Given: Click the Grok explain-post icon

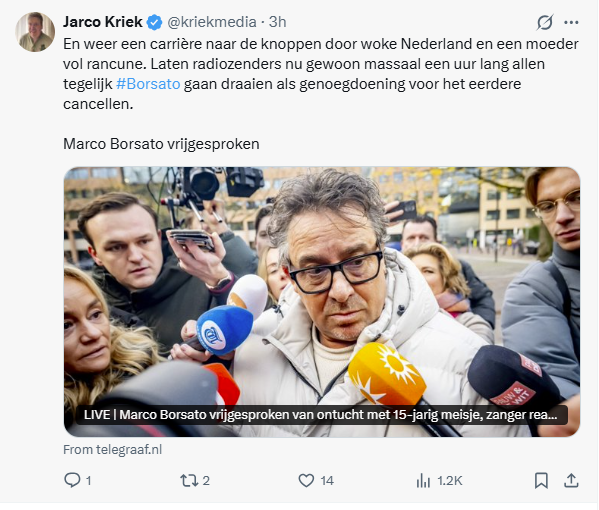Looking at the screenshot, I should 544,22.
